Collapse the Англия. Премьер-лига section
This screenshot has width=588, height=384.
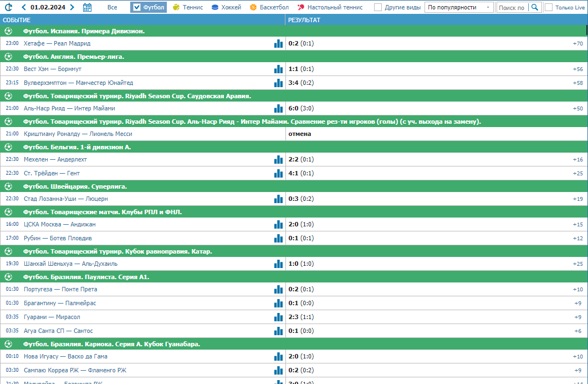(294, 57)
